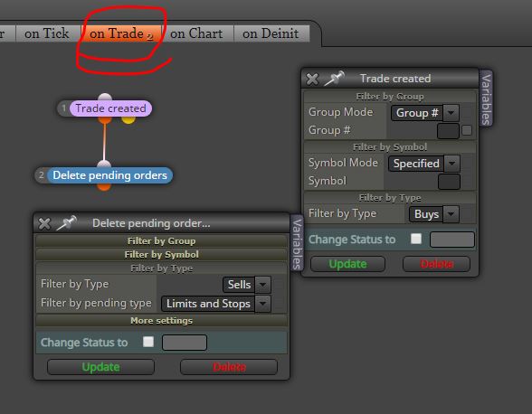532x414 pixels.
Task: Click orange output connector under Delete pending orders
Action: click(x=104, y=187)
